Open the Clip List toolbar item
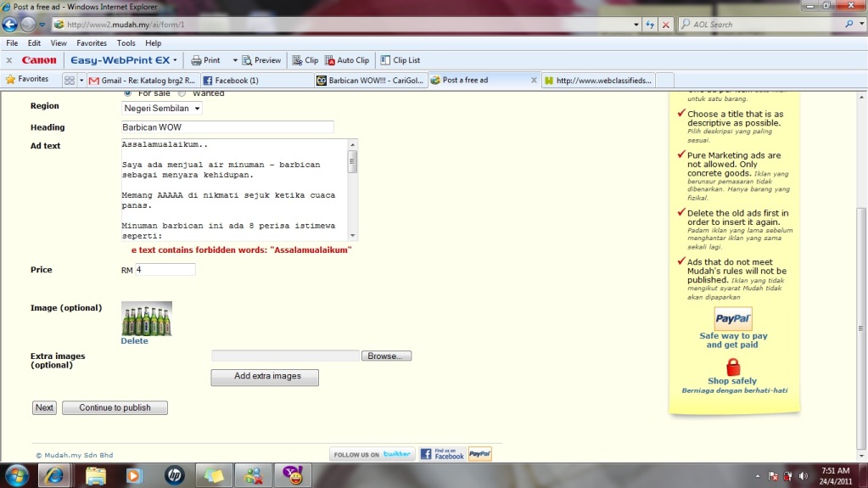 [400, 60]
